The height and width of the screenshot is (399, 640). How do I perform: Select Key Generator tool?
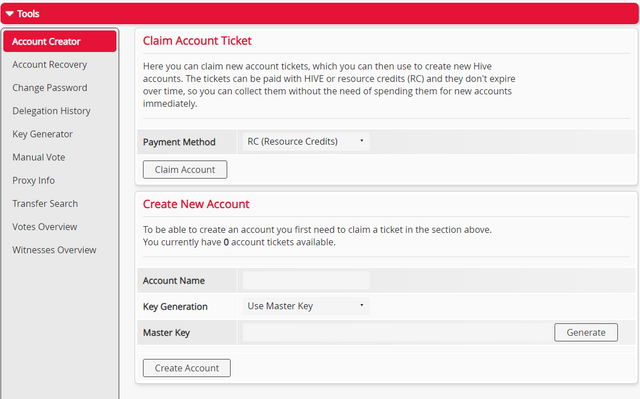[x=42, y=134]
